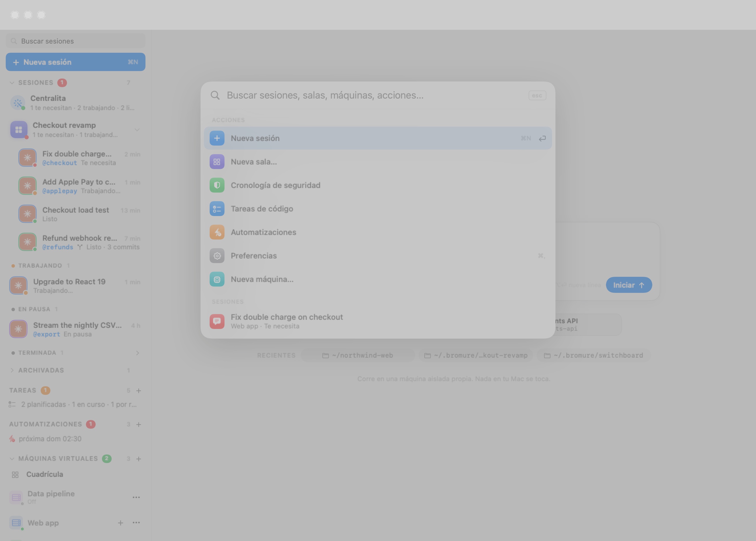Select the Tareas de código icon
The image size is (756, 541).
point(217,209)
